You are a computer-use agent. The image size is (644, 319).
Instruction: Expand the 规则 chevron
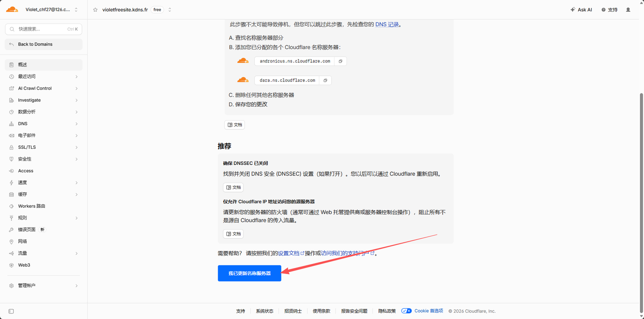coord(76,218)
